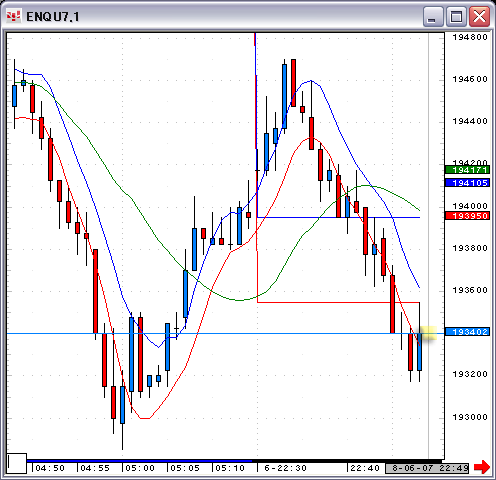Screen dimensions: 496x480
Task: Click the 6-22:30 time axis label
Action: click(x=285, y=468)
